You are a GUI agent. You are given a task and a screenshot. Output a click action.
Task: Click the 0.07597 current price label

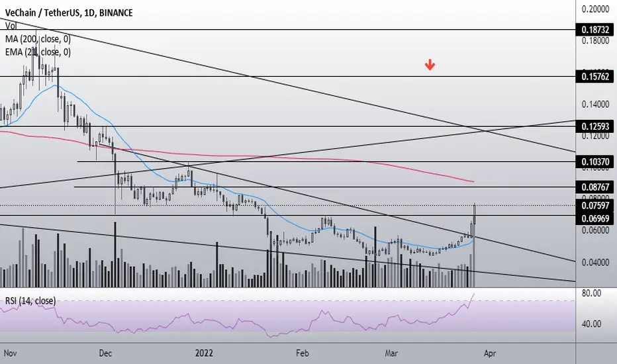[596, 205]
